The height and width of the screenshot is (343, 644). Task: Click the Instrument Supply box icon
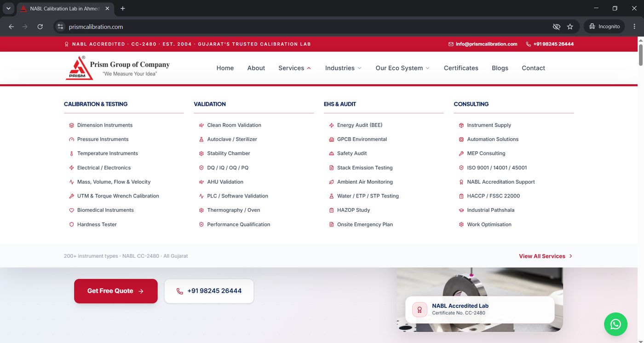click(461, 125)
